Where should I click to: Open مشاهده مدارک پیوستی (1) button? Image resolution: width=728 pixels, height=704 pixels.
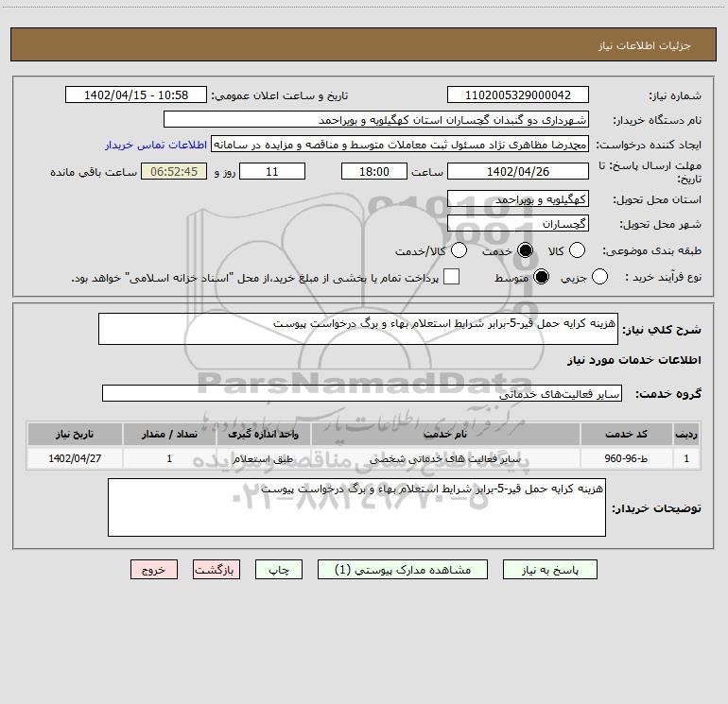(402, 570)
